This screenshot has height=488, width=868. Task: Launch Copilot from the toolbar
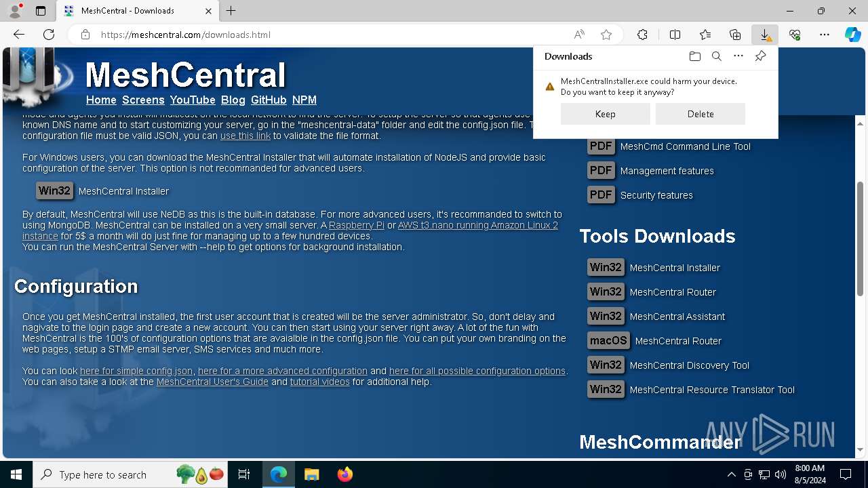click(852, 35)
